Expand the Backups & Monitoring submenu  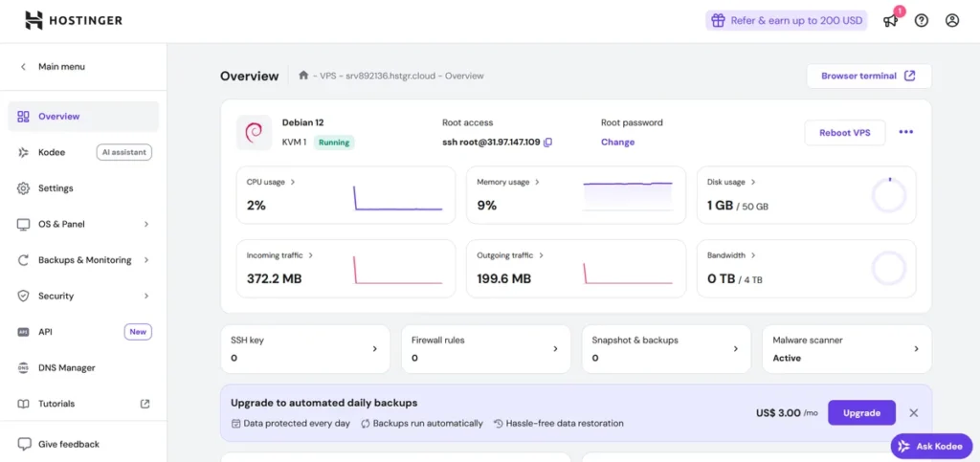point(146,260)
